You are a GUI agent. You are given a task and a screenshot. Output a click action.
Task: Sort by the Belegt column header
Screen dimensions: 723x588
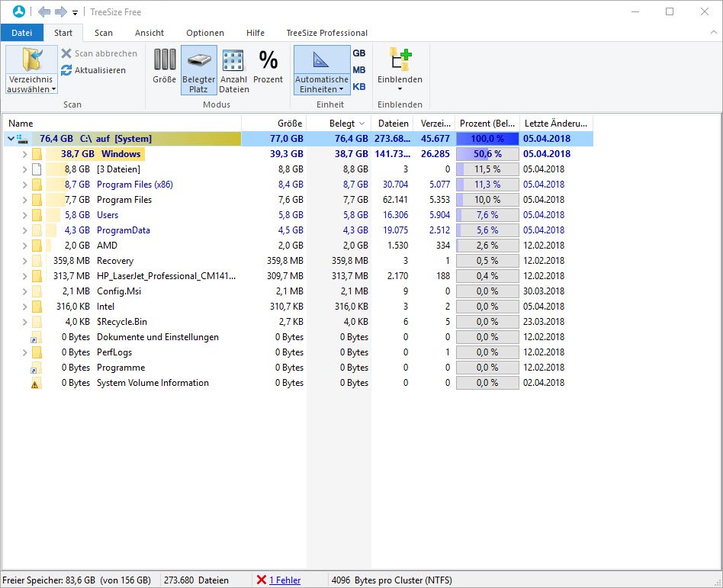[341, 123]
